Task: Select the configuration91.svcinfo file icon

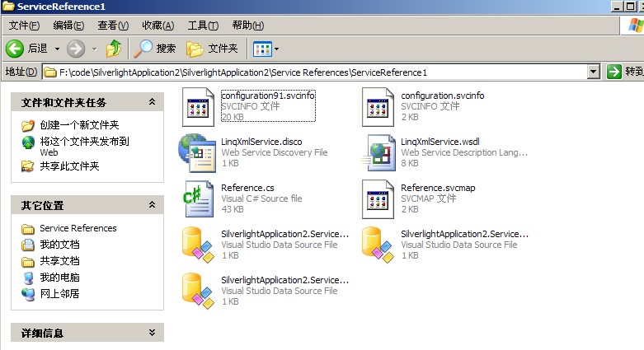Action: click(x=198, y=107)
